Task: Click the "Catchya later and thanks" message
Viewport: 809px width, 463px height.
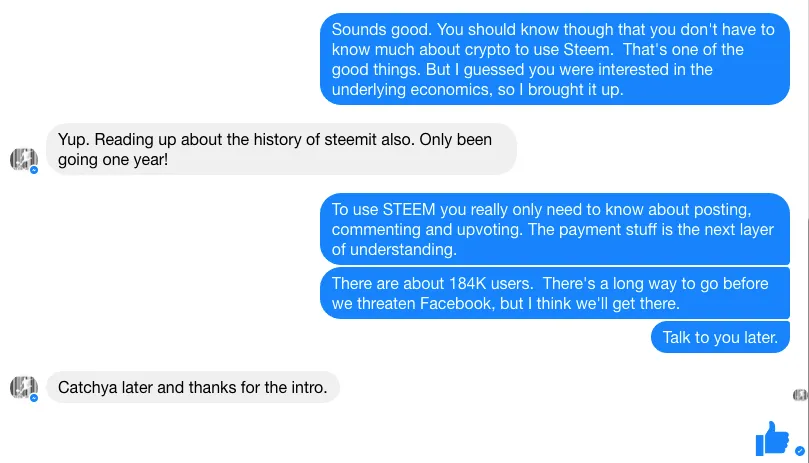Action: point(193,387)
